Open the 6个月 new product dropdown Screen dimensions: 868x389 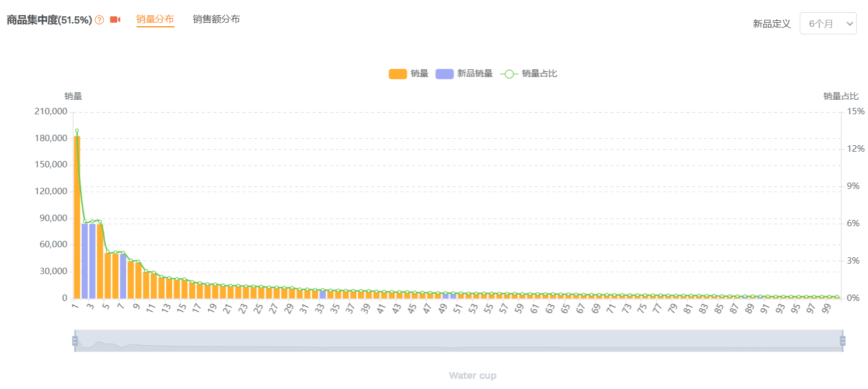coord(827,23)
